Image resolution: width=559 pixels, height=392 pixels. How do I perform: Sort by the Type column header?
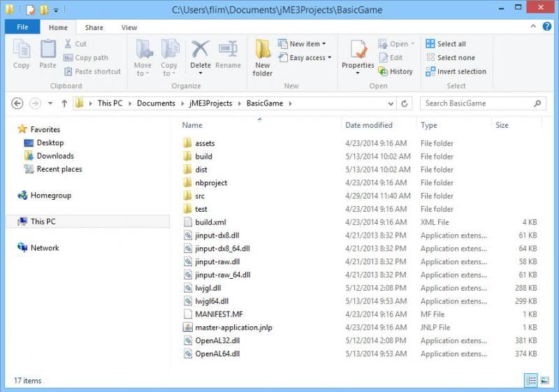[428, 125]
